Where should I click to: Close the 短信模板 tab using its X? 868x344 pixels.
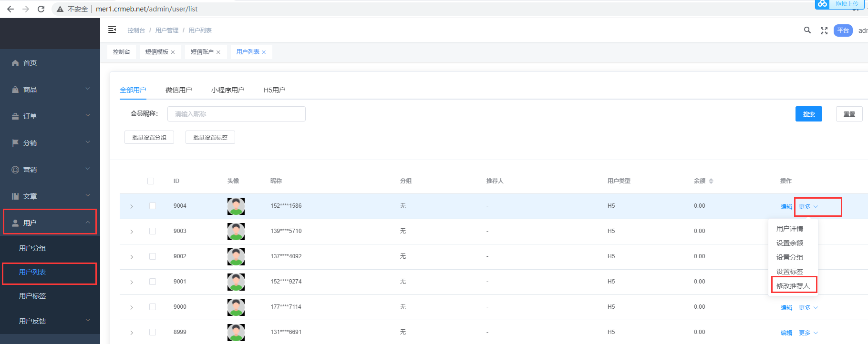173,52
